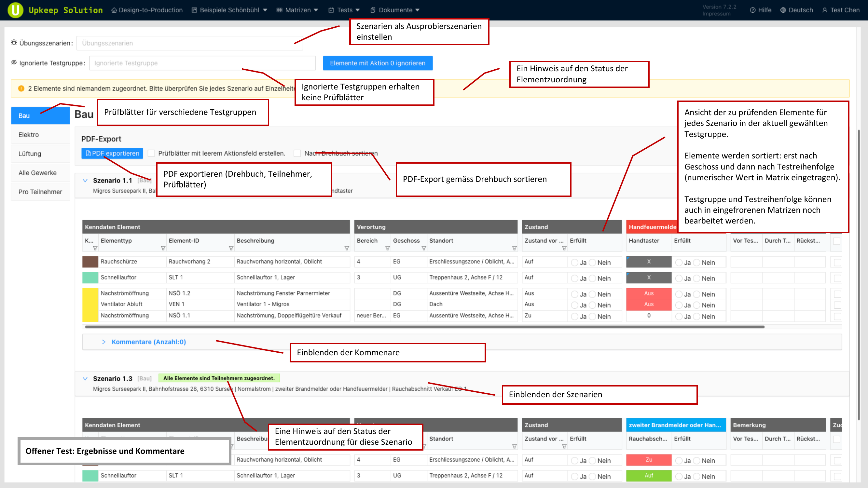This screenshot has height=488, width=868.
Task: Toggle Nach Drehbuch sortieren checkbox
Action: point(297,153)
